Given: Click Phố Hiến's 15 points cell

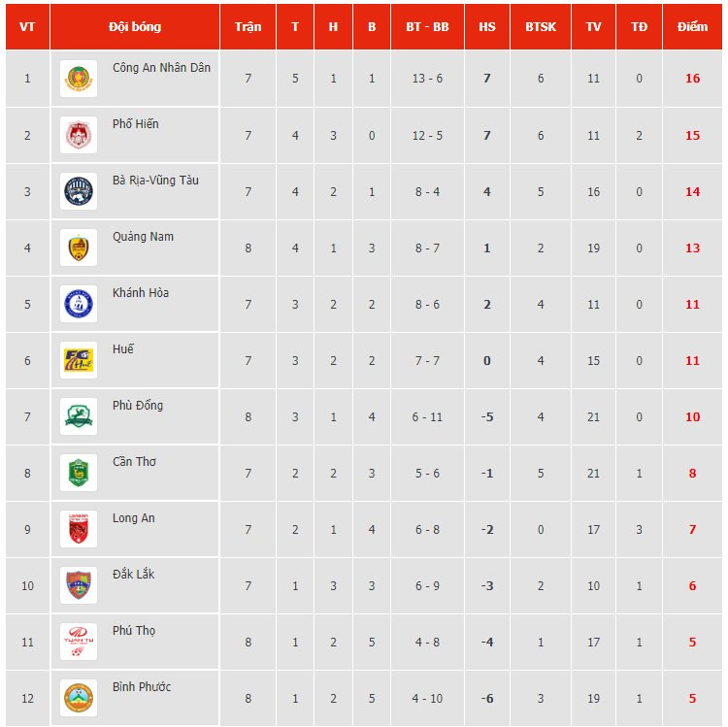Looking at the screenshot, I should 692,136.
